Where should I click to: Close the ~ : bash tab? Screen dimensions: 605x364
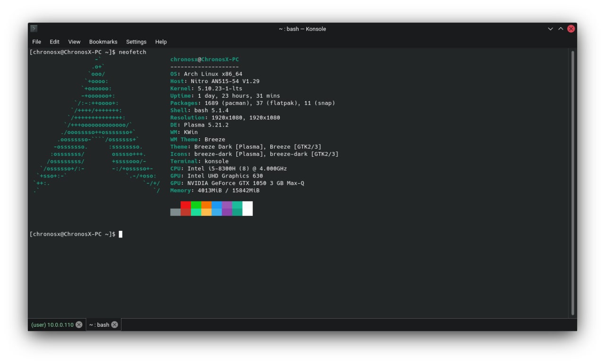(114, 325)
